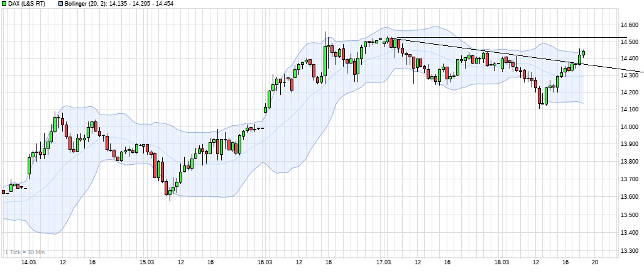Screen dimensions: 644x280
Task: Click the 18.03. date axis label
Action: (x=503, y=262)
